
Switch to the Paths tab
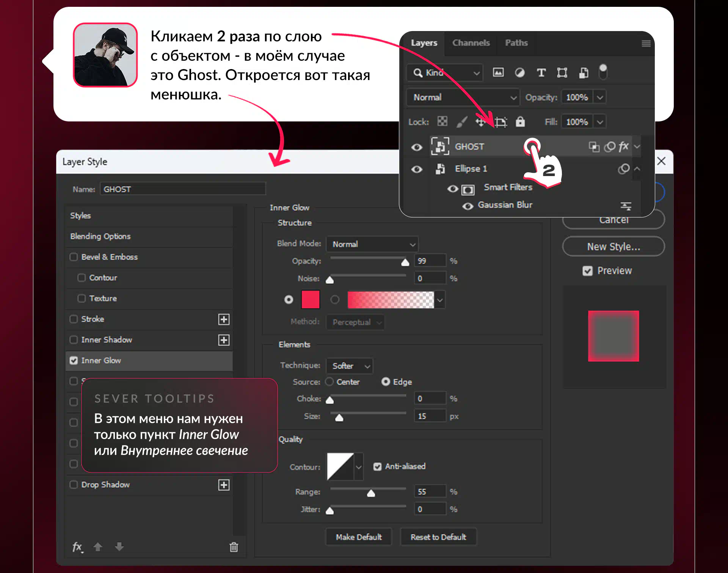point(516,43)
